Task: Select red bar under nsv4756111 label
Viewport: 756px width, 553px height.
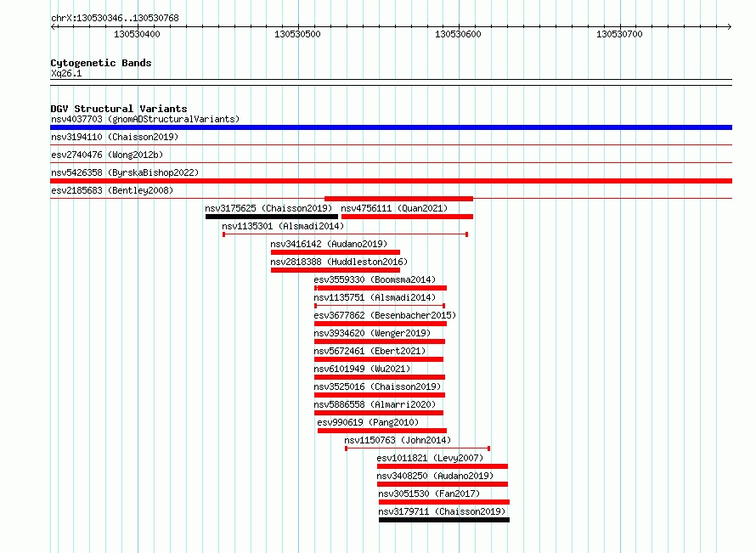Action: 407,217
